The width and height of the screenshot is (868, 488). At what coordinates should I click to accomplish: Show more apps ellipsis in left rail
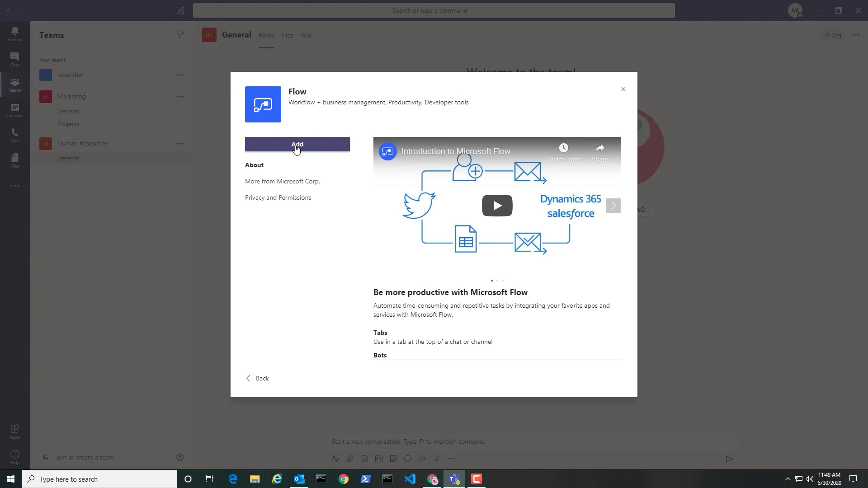pyautogui.click(x=15, y=186)
